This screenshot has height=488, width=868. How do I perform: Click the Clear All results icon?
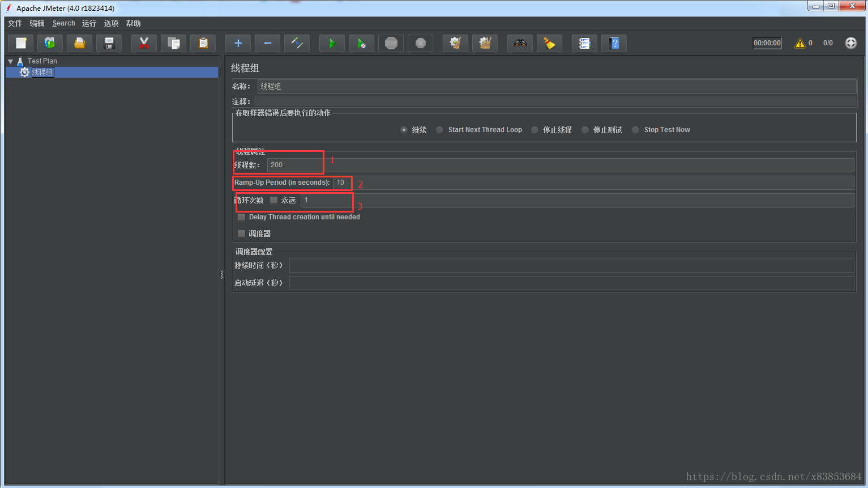pos(485,43)
